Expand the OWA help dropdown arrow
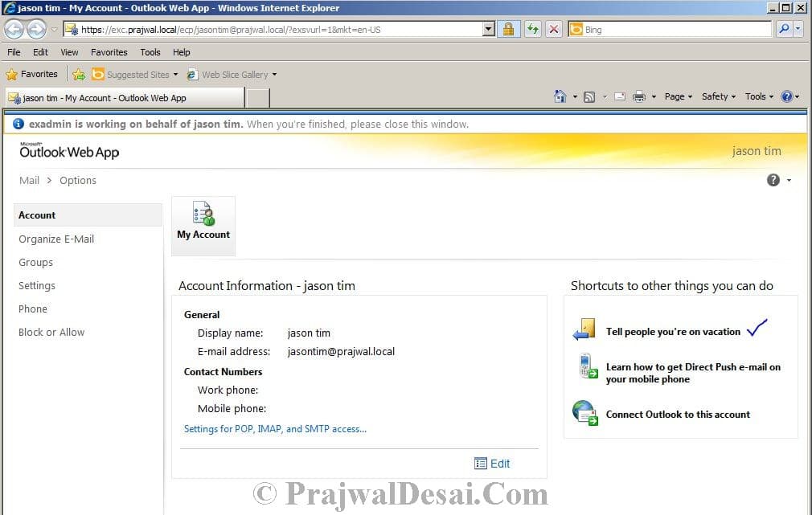Screen dimensions: 812x515 click(x=789, y=181)
